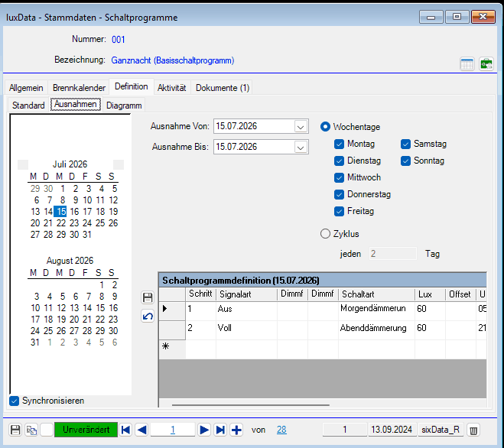Uncheck the Sonntag checkbox
Image resolution: width=504 pixels, height=448 pixels.
click(x=405, y=161)
